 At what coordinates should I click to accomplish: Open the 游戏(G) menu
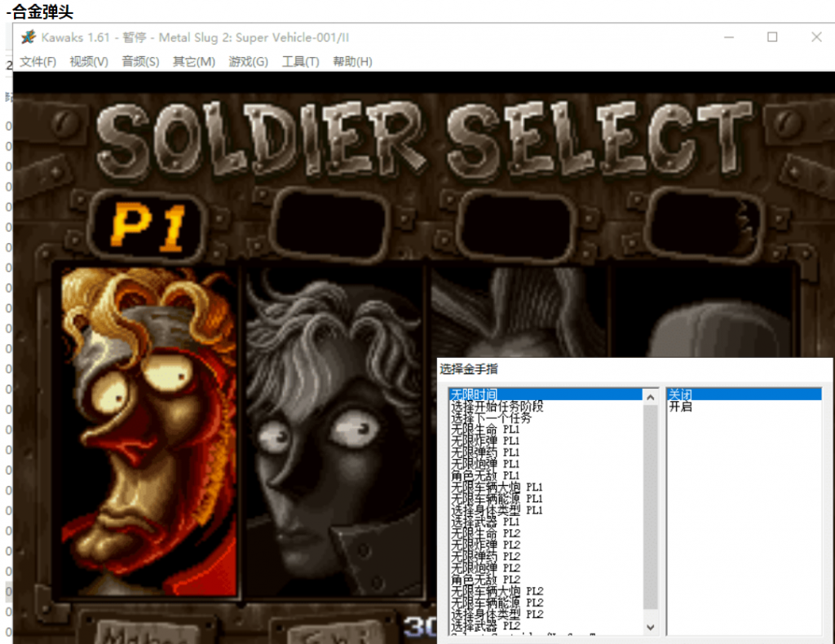(248, 62)
